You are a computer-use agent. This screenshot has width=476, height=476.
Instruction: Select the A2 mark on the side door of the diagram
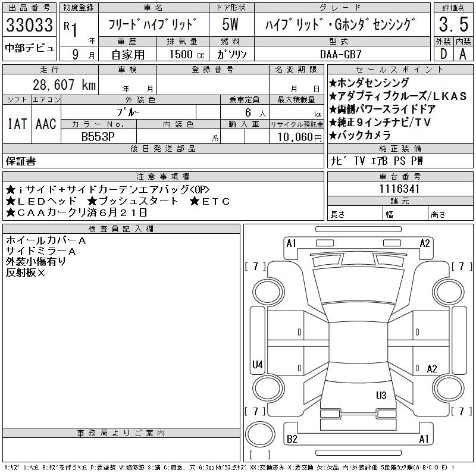point(432,369)
